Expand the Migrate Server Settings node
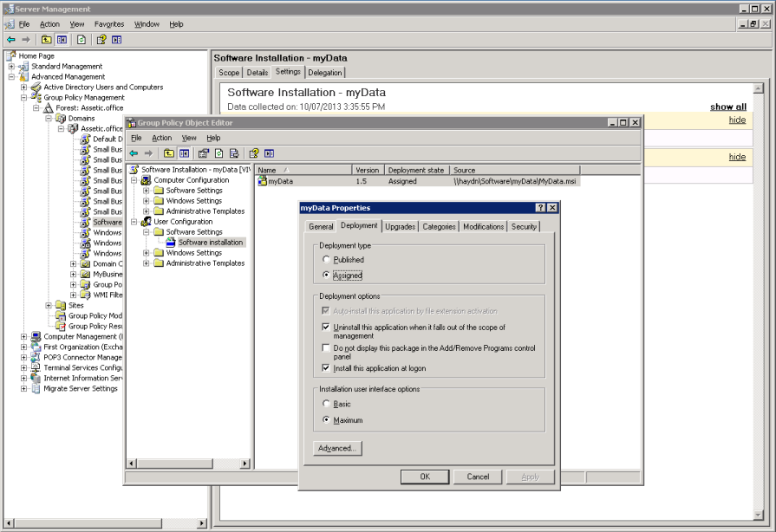This screenshot has width=776, height=532. click(23, 389)
